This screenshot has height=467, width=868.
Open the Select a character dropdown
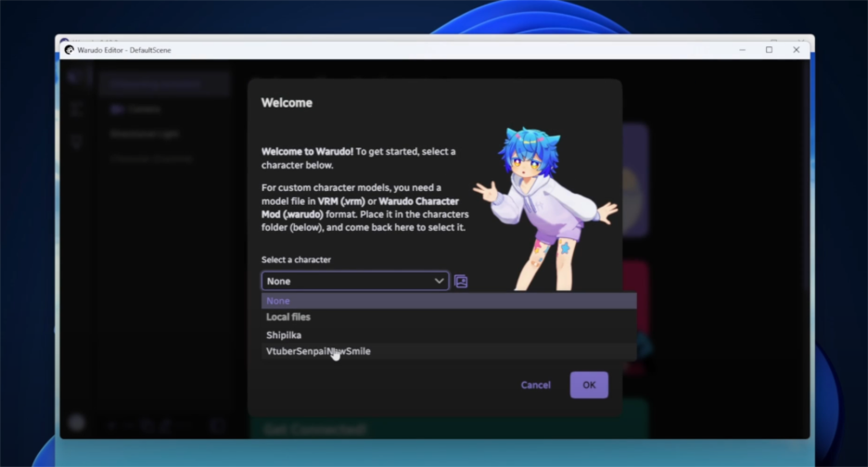[x=355, y=281]
